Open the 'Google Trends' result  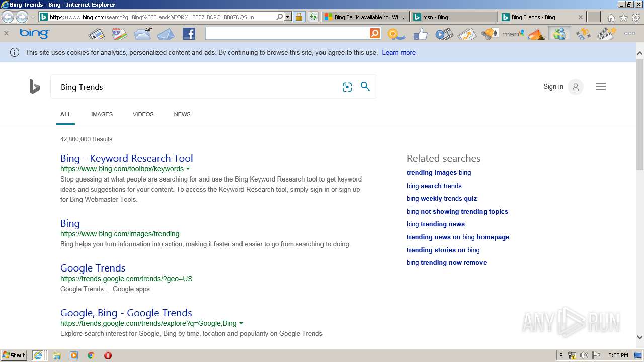93,268
